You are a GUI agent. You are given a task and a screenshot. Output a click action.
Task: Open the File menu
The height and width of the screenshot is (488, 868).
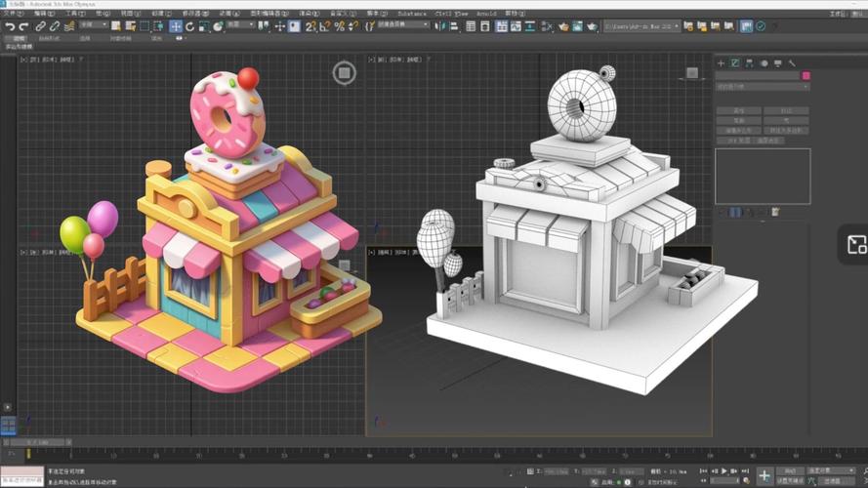[x=12, y=14]
